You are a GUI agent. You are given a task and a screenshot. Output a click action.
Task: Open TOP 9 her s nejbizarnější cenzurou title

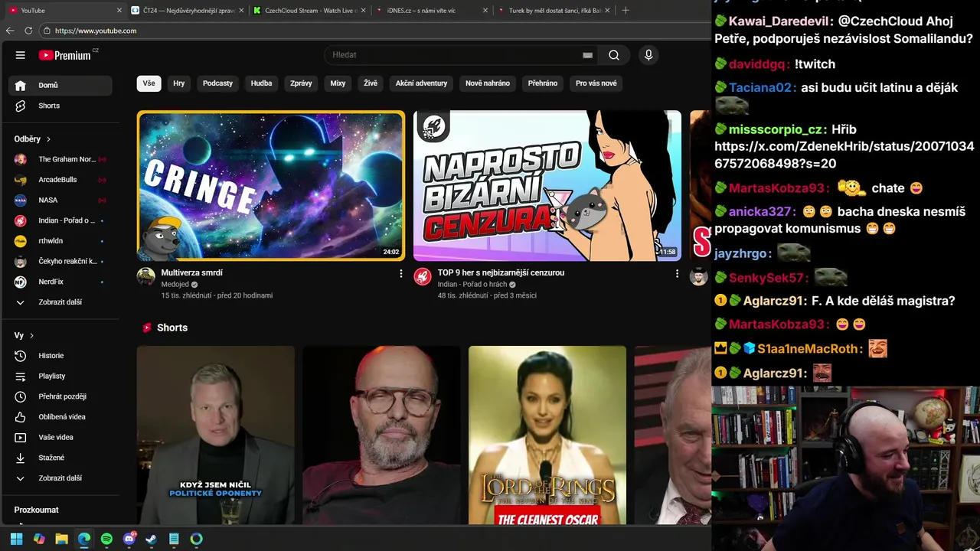(x=501, y=272)
